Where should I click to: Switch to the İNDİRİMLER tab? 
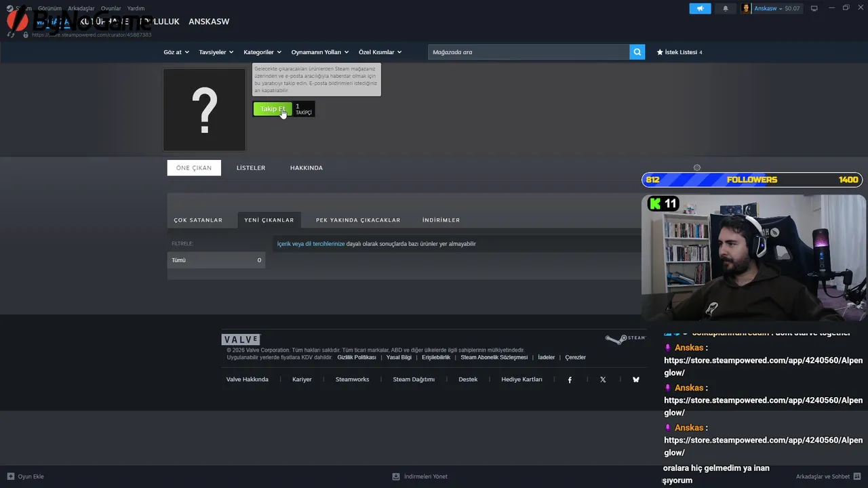(x=441, y=220)
